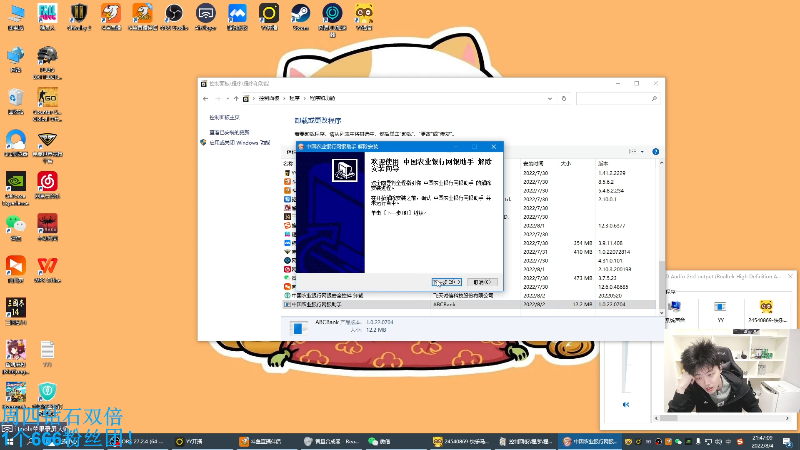The height and width of the screenshot is (450, 800).
Task: Click the 354 MB size cell
Action: click(583, 243)
